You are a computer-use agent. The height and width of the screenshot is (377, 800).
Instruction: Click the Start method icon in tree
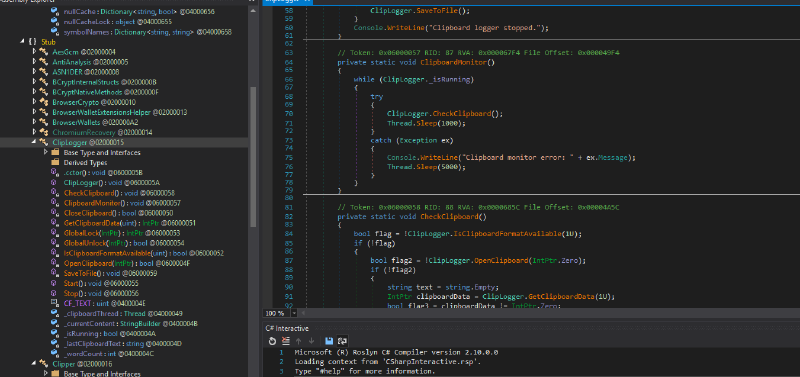55,283
